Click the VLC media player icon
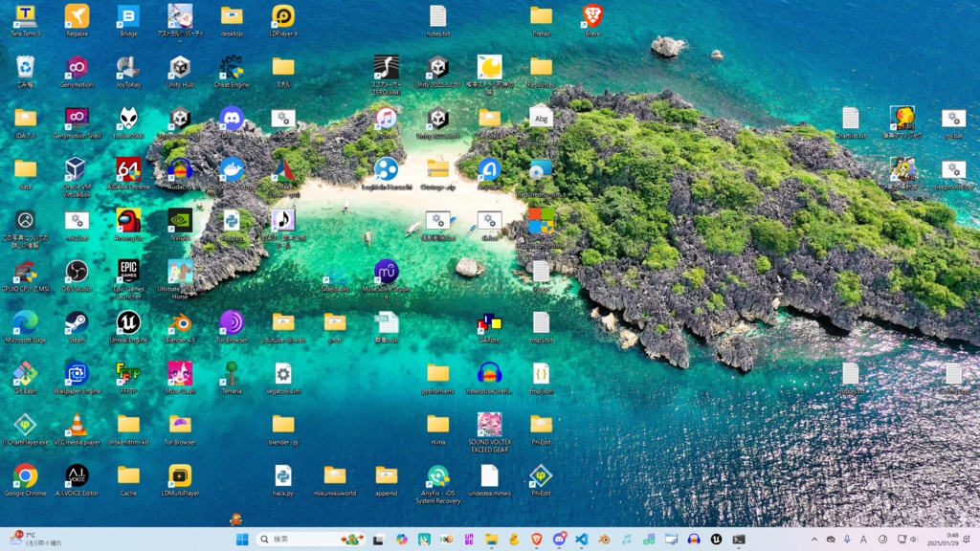 point(77,430)
